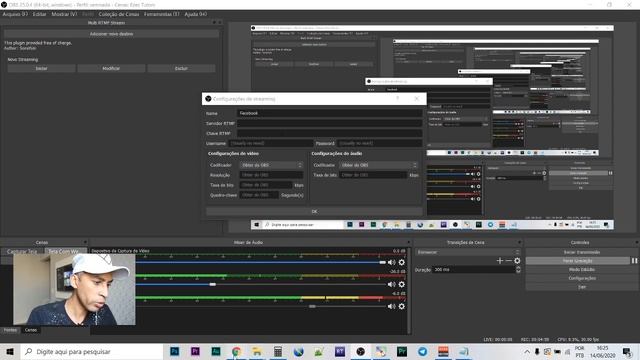This screenshot has height=360, width=640.
Task: Mute the audio track showing -6.0 dB
Action: point(391,307)
